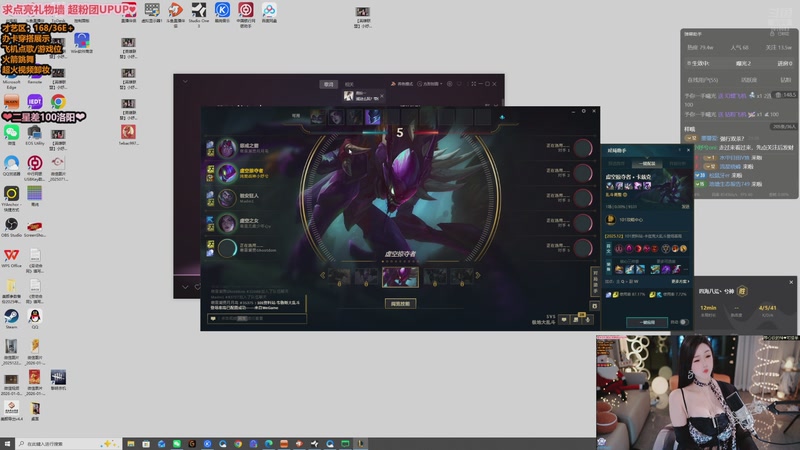Click the 4/5/41 KDA value
Image resolution: width=800 pixels, height=450 pixels.
(767, 308)
